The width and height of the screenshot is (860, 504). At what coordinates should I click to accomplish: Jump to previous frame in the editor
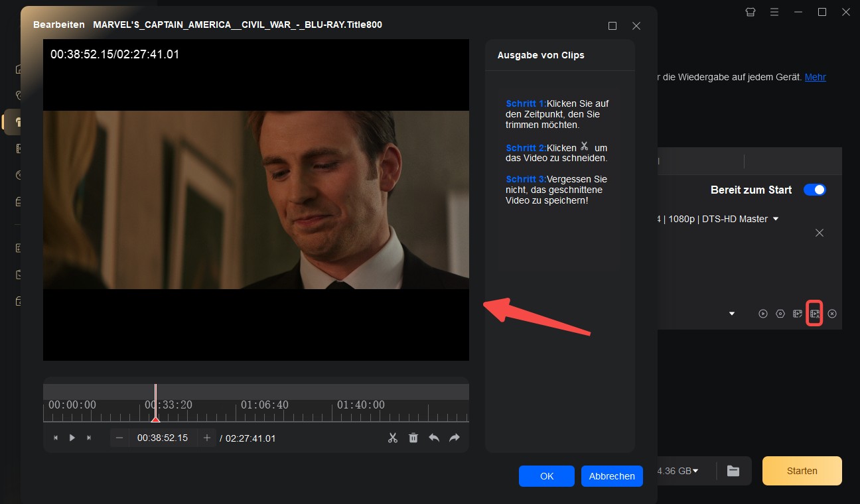point(56,438)
